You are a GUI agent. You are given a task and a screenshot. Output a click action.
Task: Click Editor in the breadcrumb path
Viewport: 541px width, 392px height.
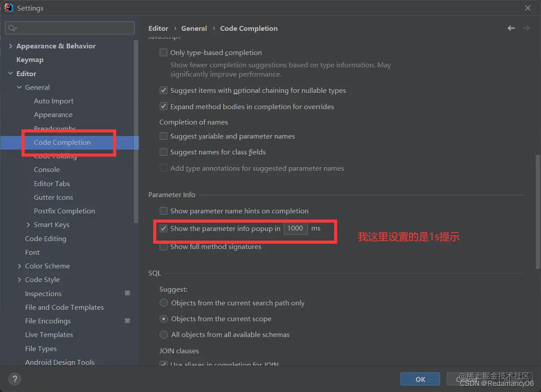click(x=158, y=28)
